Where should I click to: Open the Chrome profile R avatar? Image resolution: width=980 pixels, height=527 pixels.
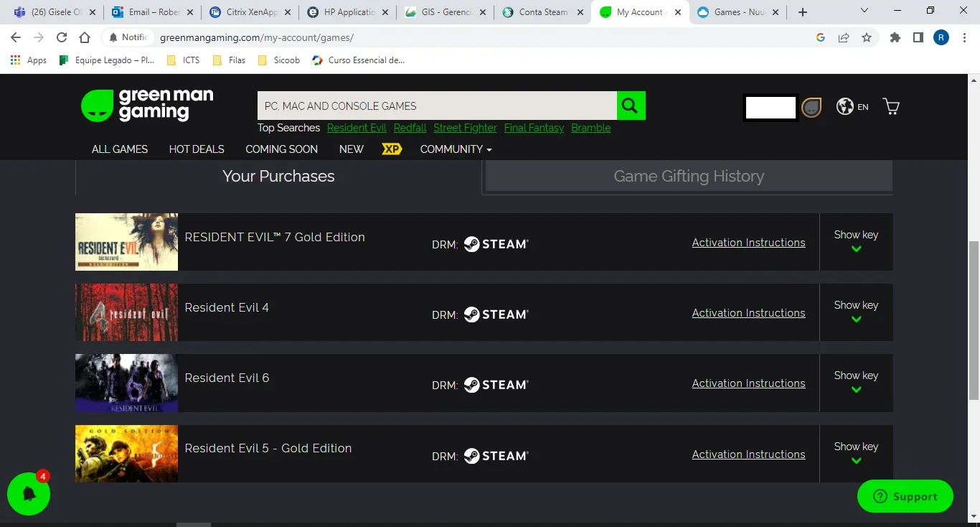pos(941,37)
